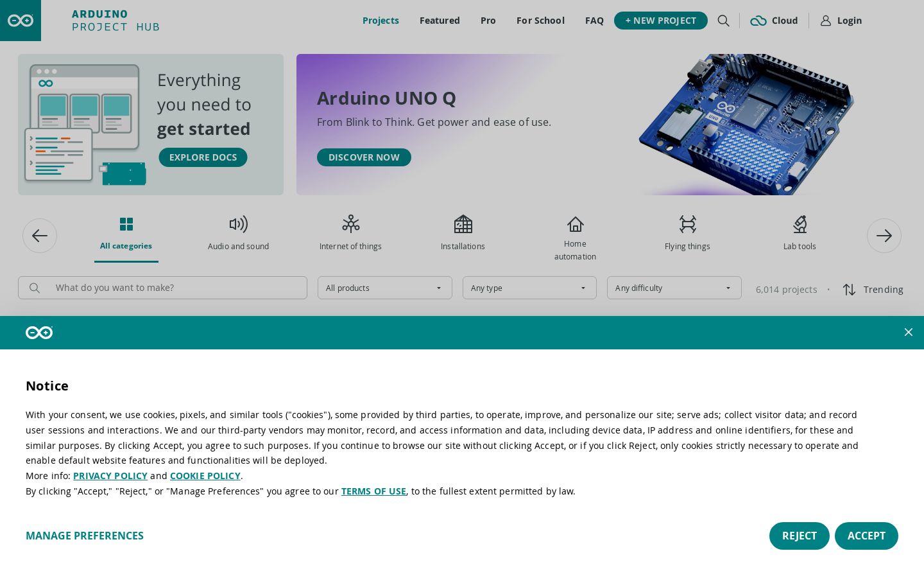
Task: Click the 'Arduino UNO Q' banner heading
Action: click(x=386, y=98)
